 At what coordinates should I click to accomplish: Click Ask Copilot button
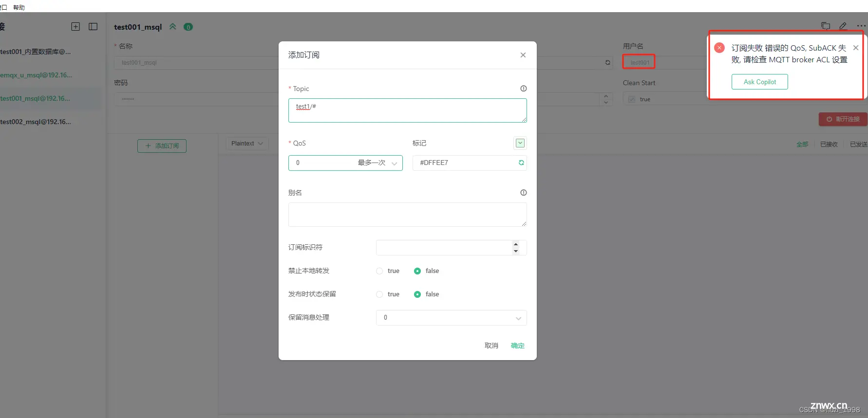pyautogui.click(x=760, y=82)
